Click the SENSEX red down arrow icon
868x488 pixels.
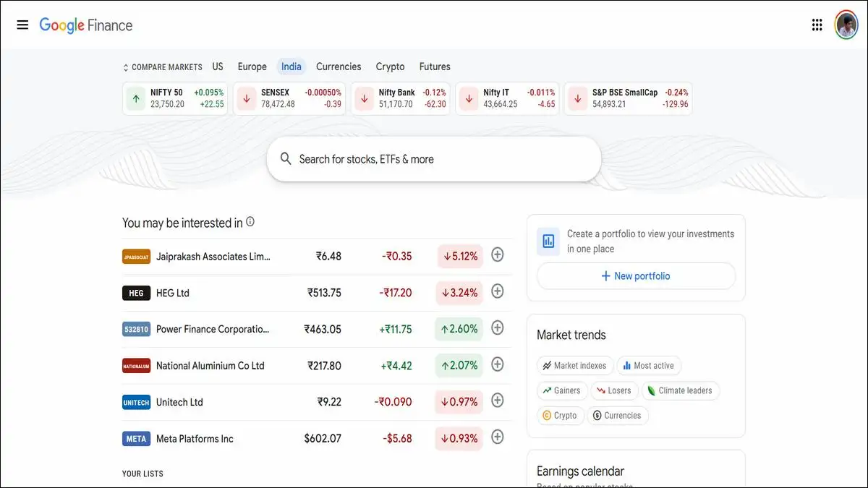[x=247, y=98]
